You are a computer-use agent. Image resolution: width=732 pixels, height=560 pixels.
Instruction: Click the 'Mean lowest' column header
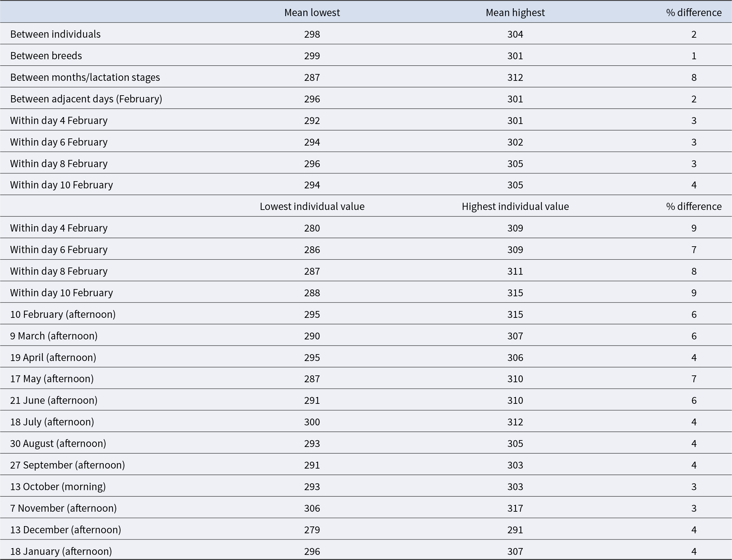coord(312,13)
